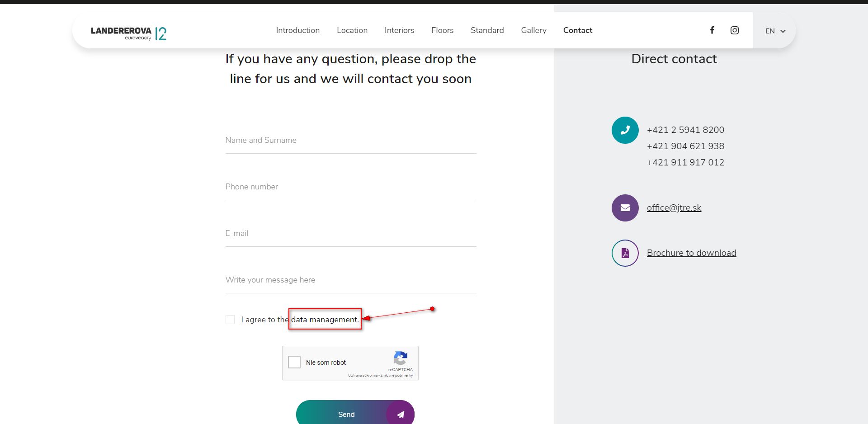Open the EN language dropdown

coord(775,31)
